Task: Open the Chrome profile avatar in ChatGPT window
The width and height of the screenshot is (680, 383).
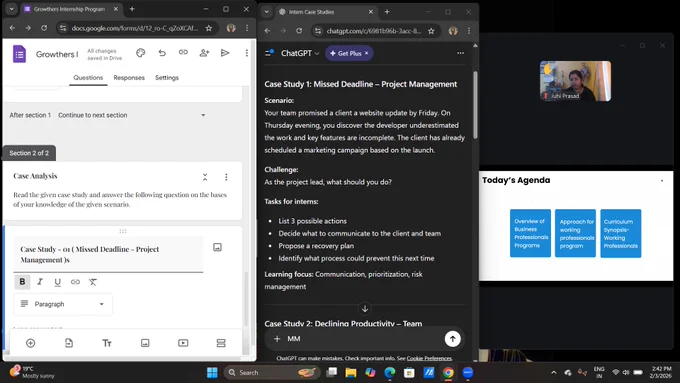Action: (453, 31)
